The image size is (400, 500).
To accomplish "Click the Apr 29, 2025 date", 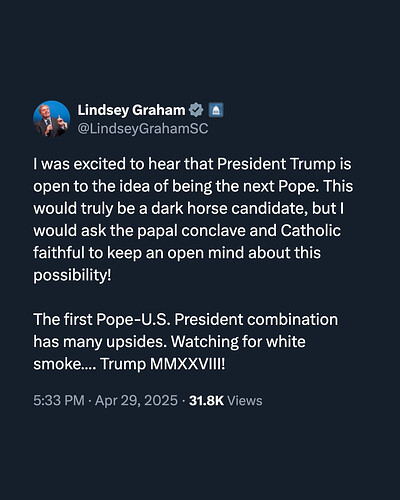I will (x=136, y=400).
